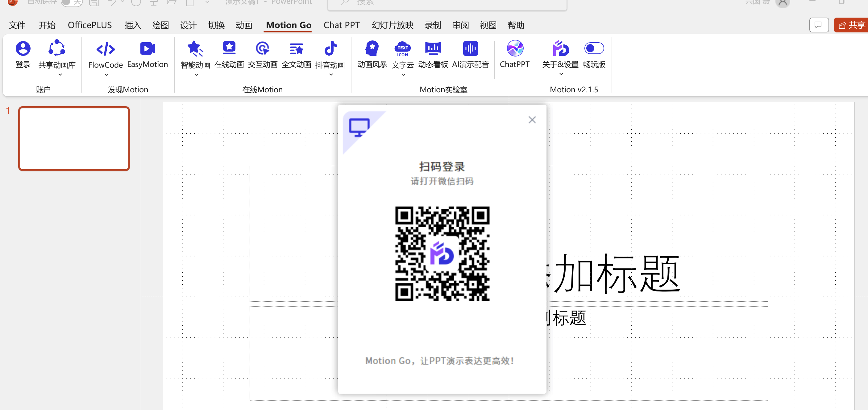Open the 共享动画库 tool
Viewport: 868px width, 410px height.
coord(56,49)
